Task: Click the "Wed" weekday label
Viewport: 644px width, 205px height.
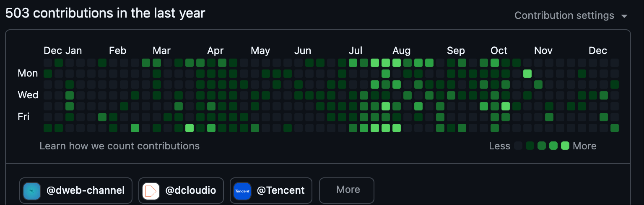Action: [28, 95]
